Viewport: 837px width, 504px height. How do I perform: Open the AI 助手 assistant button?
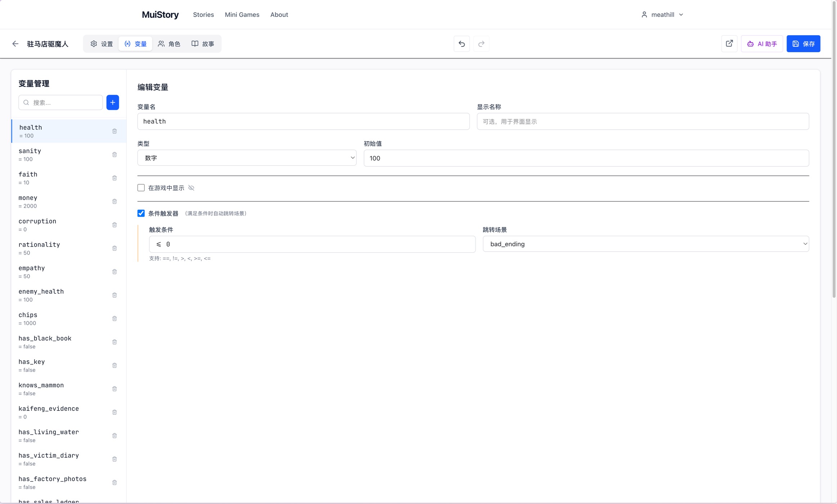point(762,44)
